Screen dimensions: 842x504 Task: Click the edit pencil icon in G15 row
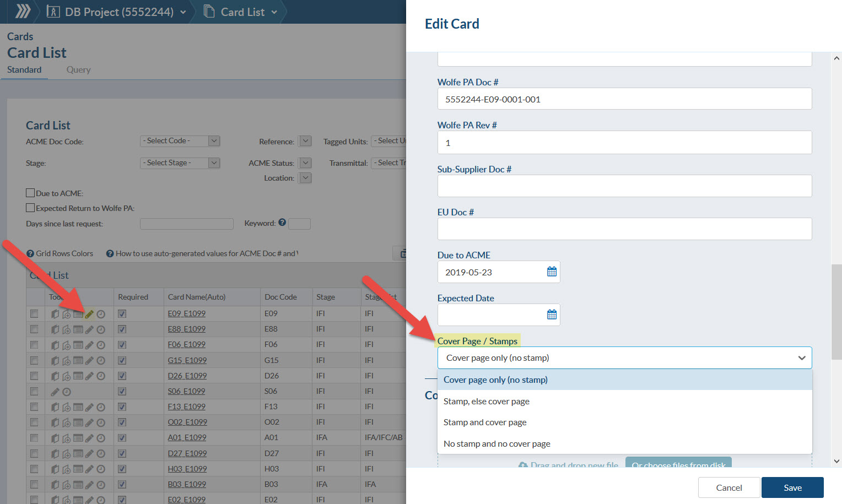(x=89, y=361)
